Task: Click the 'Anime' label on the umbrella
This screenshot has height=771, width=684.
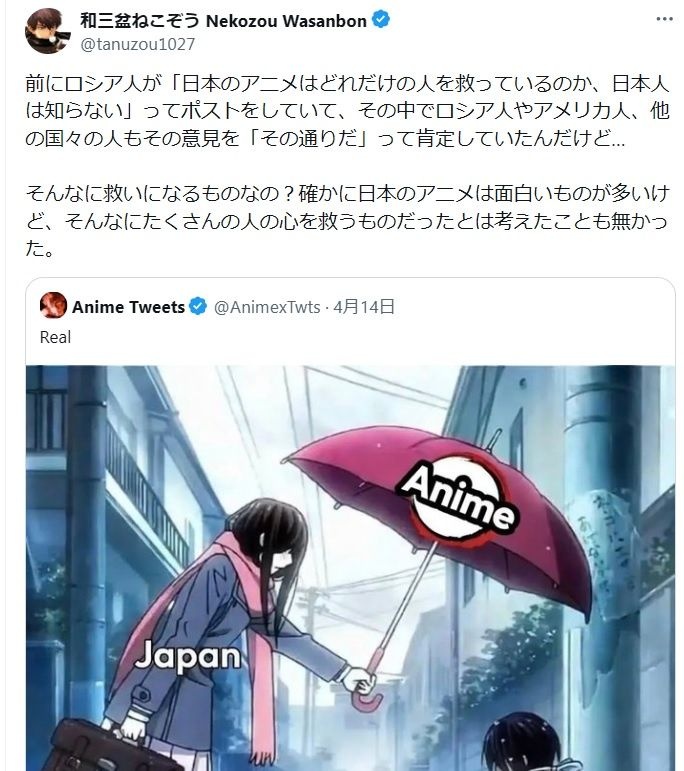Action: [x=458, y=495]
